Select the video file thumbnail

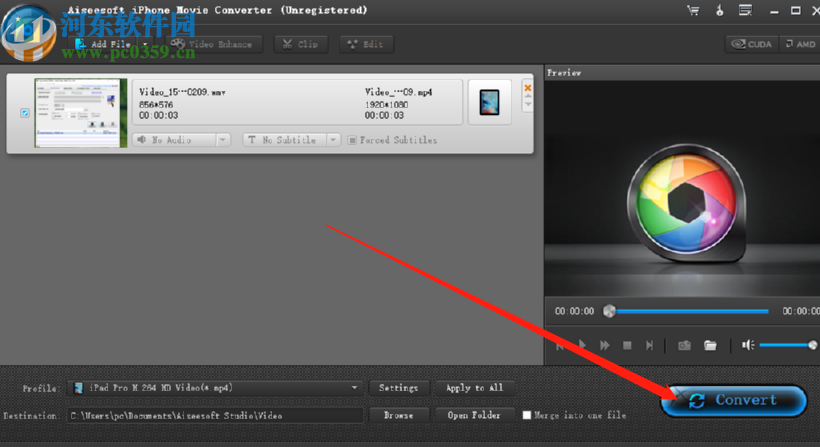click(x=81, y=113)
